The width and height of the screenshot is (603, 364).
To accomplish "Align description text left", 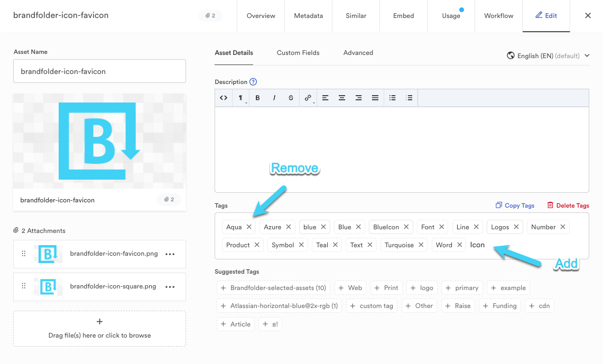I will coord(326,98).
